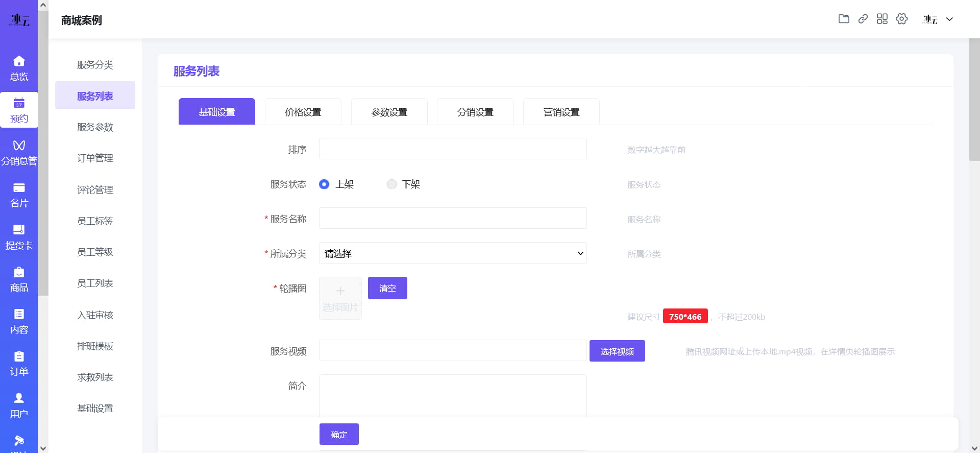Switch to the 价格设置 tab
Viewport: 980px width, 453px height.
[x=303, y=112]
